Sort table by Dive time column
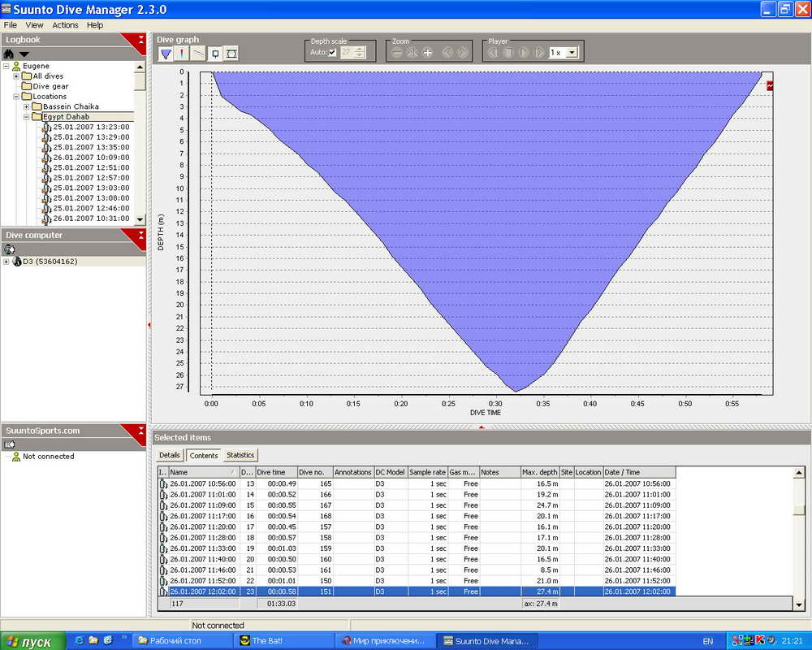The width and height of the screenshot is (812, 650). point(277,472)
